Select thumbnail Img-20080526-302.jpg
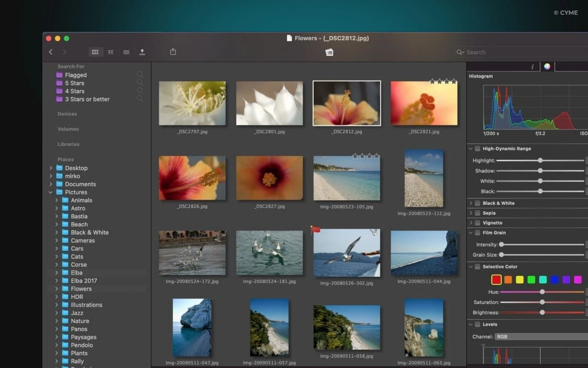Image resolution: width=588 pixels, height=368 pixels. (x=347, y=253)
